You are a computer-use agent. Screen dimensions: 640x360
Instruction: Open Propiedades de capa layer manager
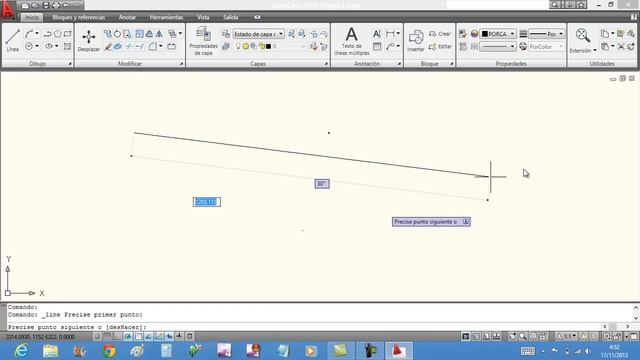tap(203, 41)
